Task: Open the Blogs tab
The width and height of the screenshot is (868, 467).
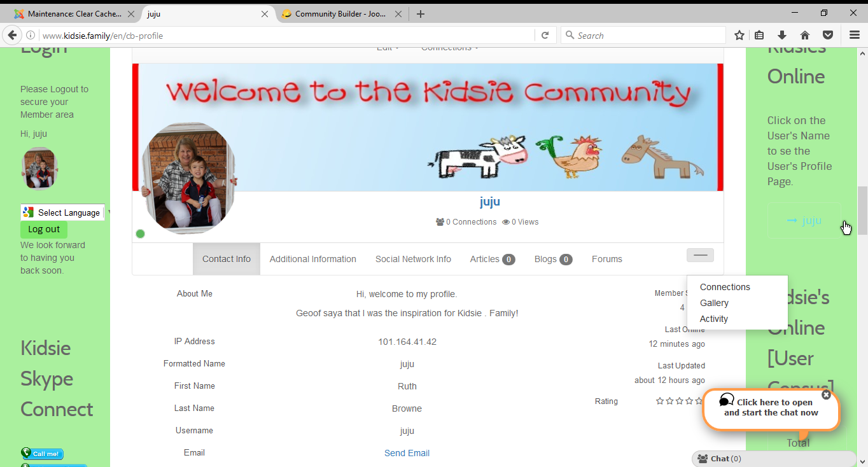Action: (x=554, y=259)
